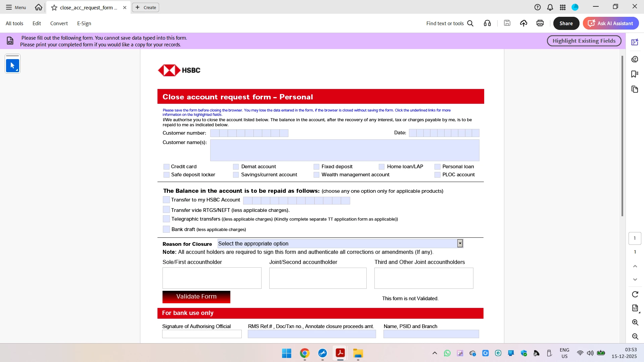The image size is (644, 362).
Task: Tick the Savings/current account checkbox
Action: point(236,175)
